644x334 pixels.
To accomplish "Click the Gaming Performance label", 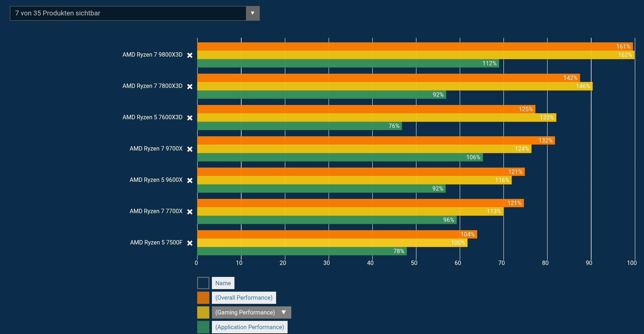I will (x=245, y=313).
